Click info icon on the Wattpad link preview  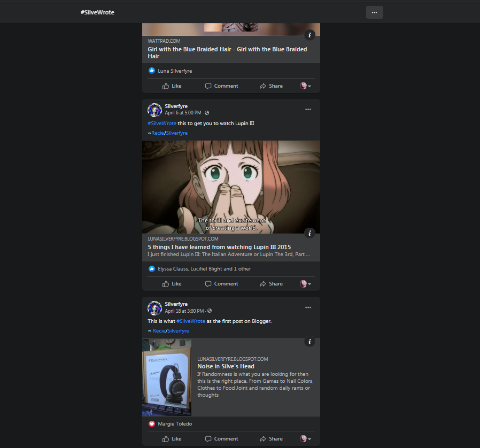tap(309, 35)
